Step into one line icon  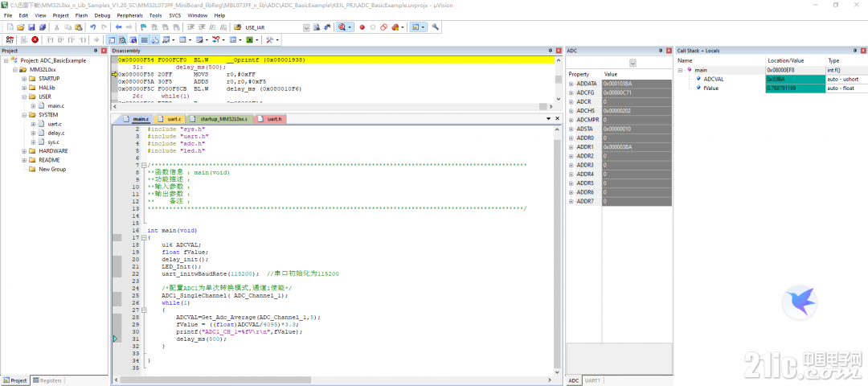[x=51, y=40]
